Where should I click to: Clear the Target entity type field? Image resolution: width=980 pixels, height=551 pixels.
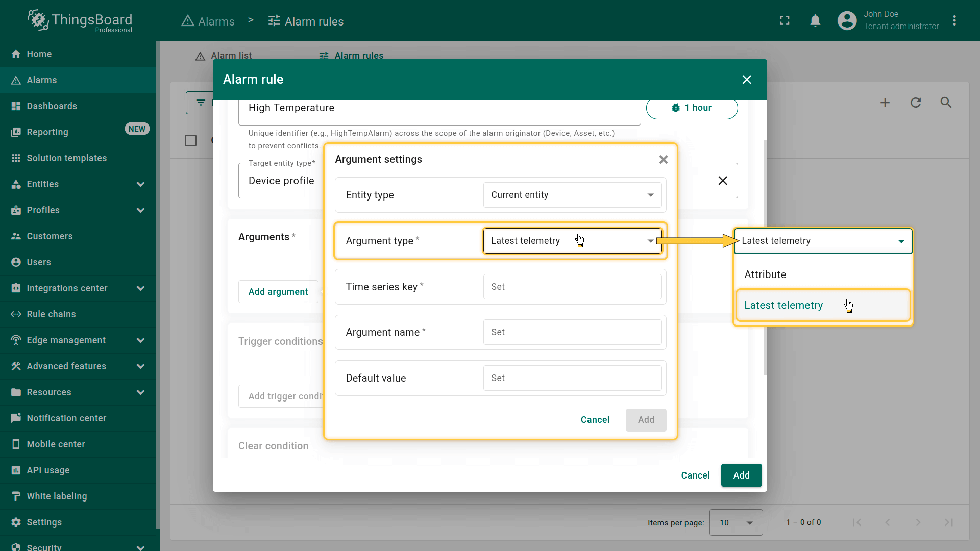(x=722, y=181)
